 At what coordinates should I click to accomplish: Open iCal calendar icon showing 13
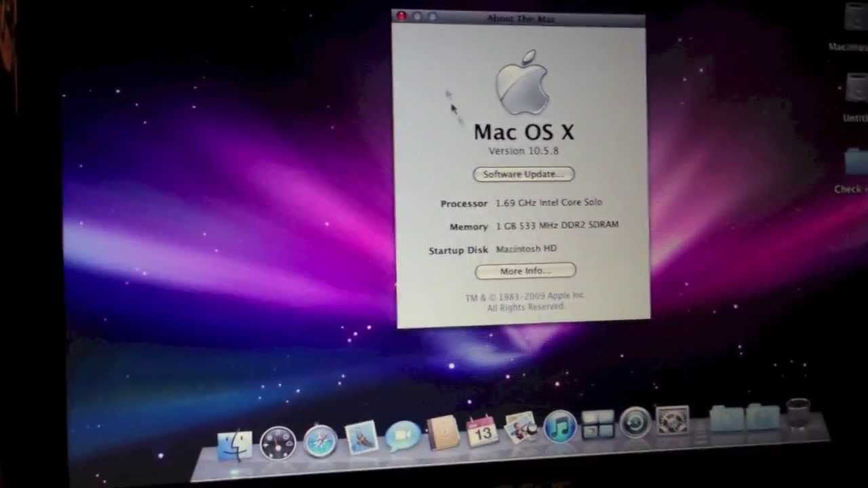(482, 431)
